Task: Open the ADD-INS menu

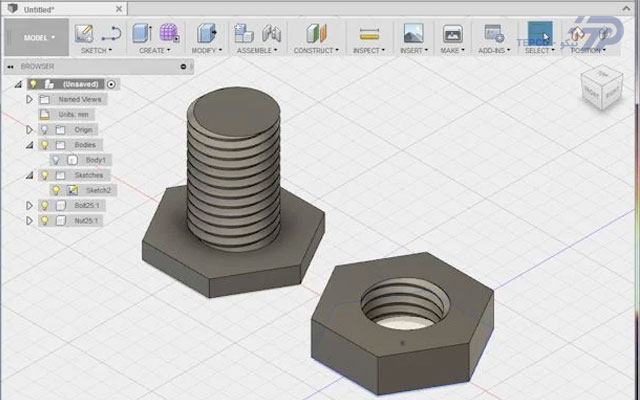Action: point(494,51)
